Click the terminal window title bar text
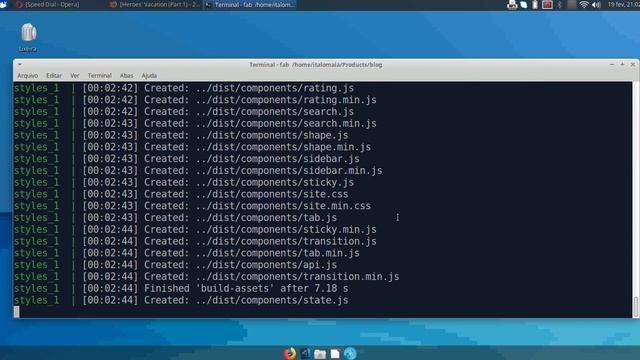 [316, 64]
